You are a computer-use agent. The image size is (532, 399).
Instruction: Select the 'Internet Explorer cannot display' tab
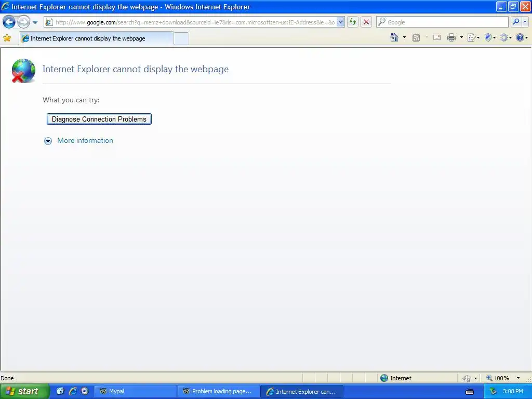[96, 38]
